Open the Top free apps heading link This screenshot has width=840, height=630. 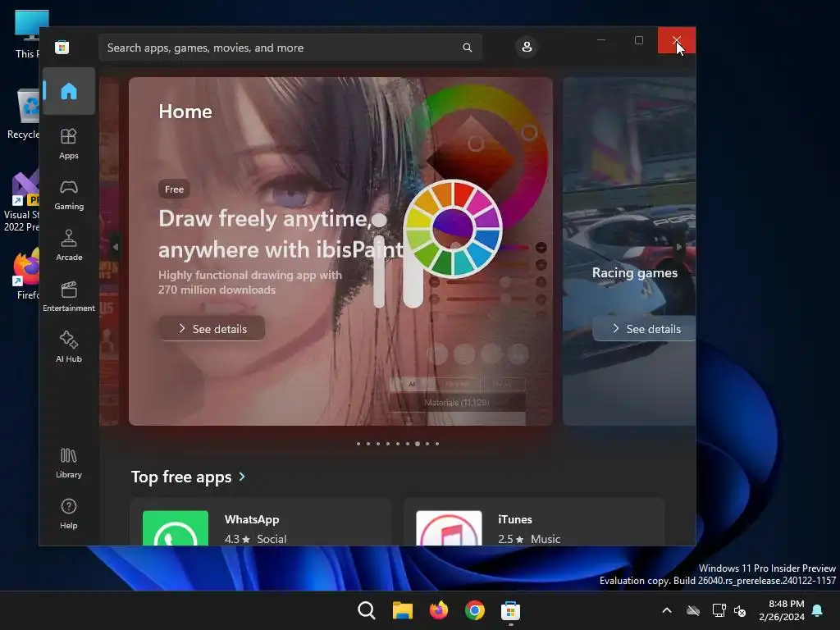tap(181, 477)
